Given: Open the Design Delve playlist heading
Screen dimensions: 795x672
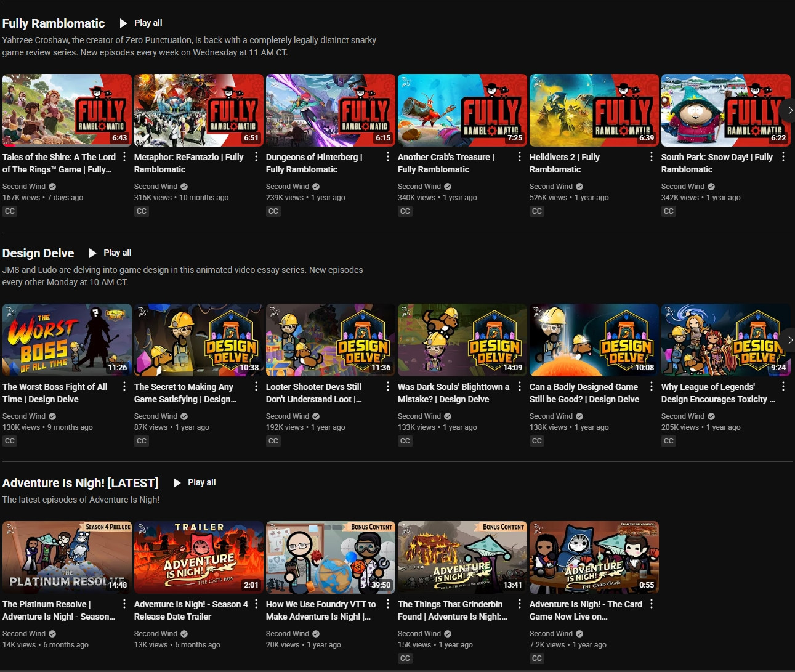Looking at the screenshot, I should click(38, 253).
